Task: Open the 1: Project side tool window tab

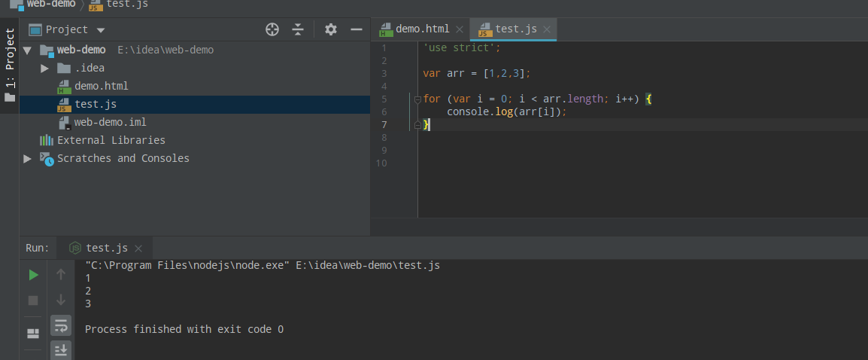Action: point(10,66)
